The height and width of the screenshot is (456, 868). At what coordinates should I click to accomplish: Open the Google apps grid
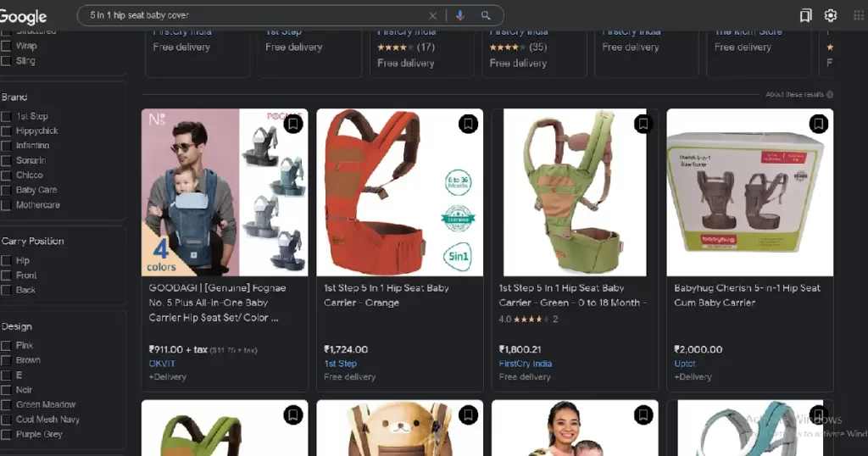click(x=859, y=15)
